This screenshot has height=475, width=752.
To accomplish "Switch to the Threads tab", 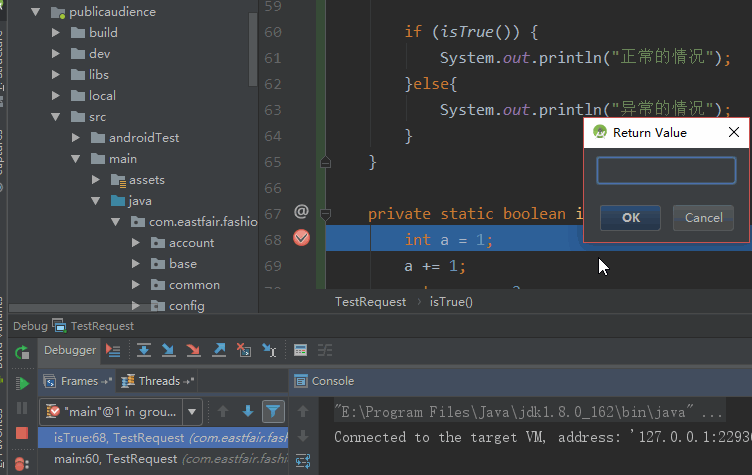I will [x=157, y=381].
